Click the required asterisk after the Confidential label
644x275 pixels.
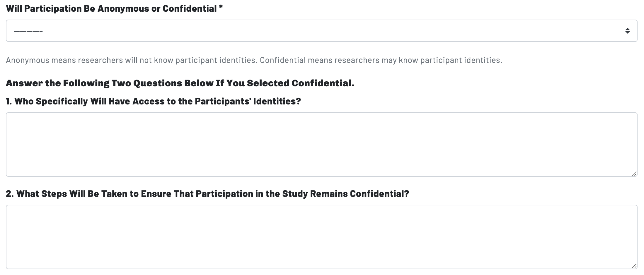(x=221, y=7)
